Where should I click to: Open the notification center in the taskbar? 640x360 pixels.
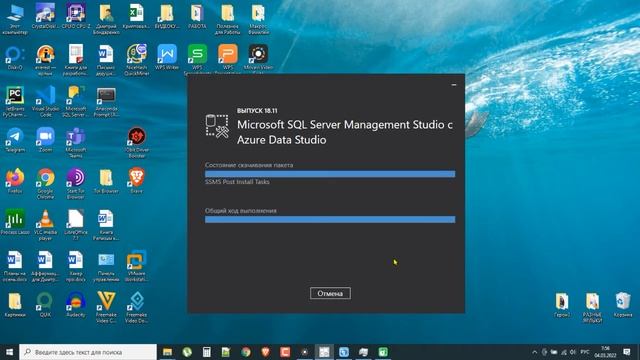627,352
